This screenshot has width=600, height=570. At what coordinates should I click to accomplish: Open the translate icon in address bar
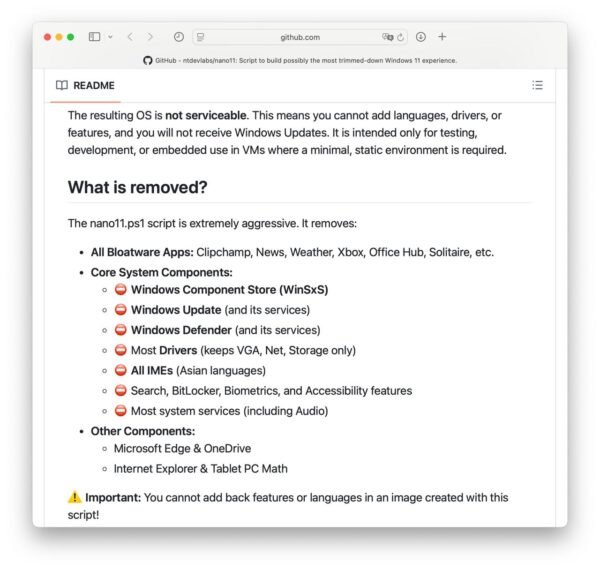[x=387, y=37]
